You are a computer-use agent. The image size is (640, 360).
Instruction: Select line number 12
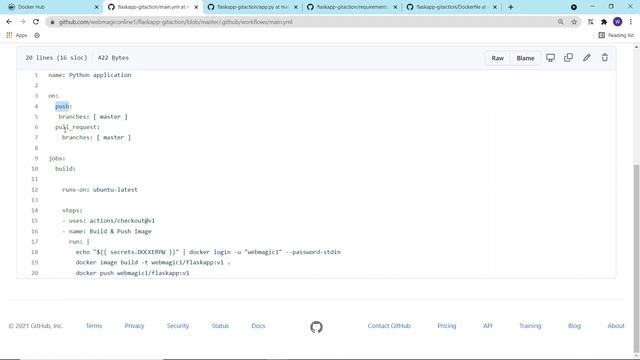[x=35, y=189]
